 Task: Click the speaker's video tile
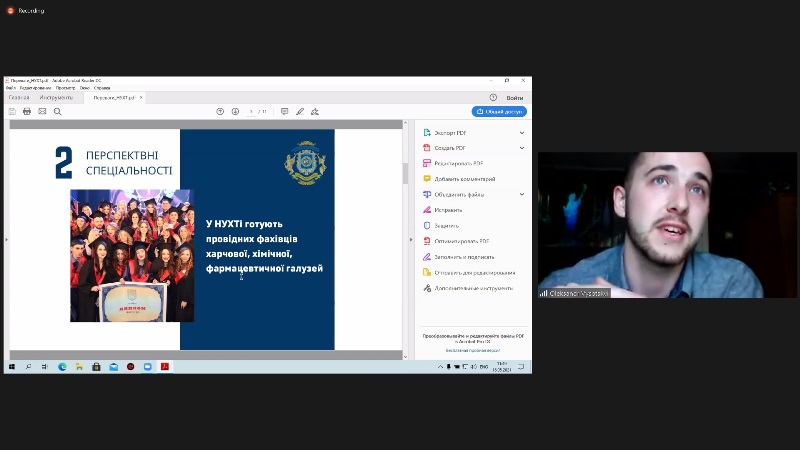(667, 224)
